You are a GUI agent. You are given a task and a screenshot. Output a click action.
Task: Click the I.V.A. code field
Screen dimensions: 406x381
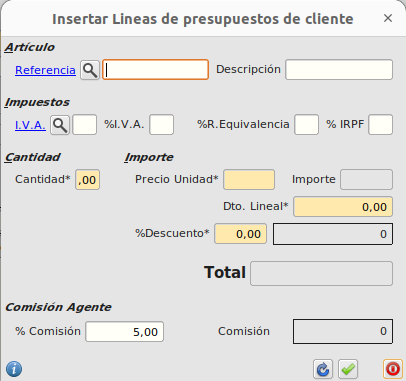[85, 125]
